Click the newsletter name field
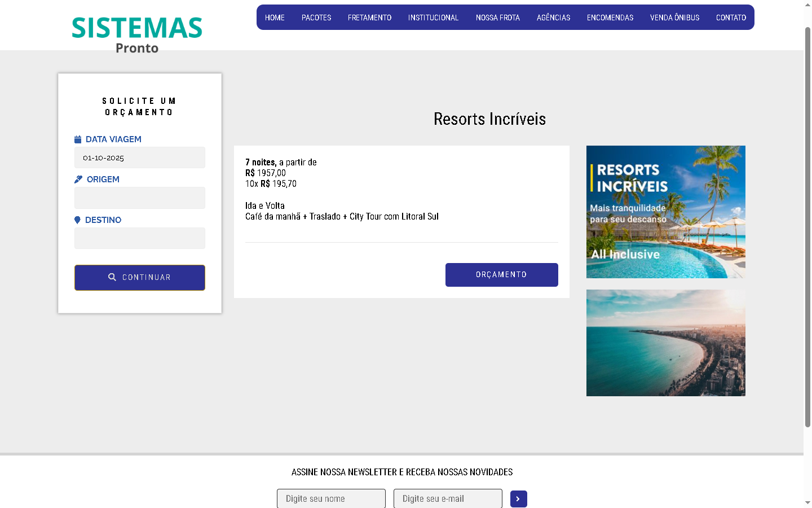This screenshot has width=812, height=508. coord(331,499)
